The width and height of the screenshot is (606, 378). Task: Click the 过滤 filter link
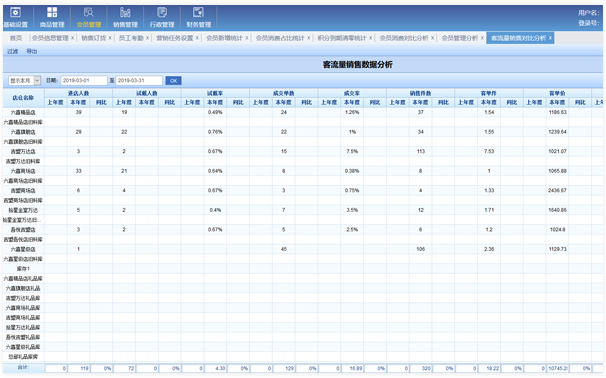click(x=13, y=51)
